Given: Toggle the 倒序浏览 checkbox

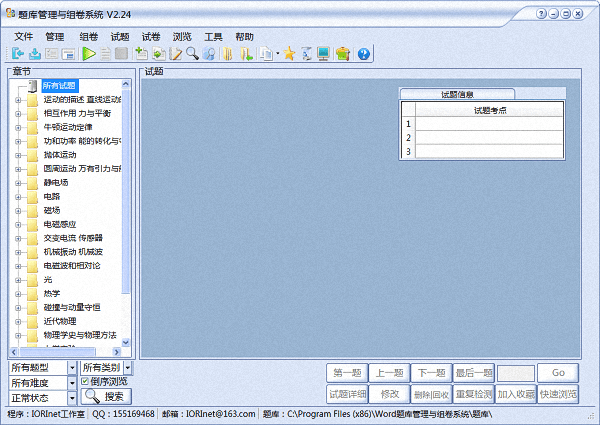Looking at the screenshot, I should click(x=85, y=381).
